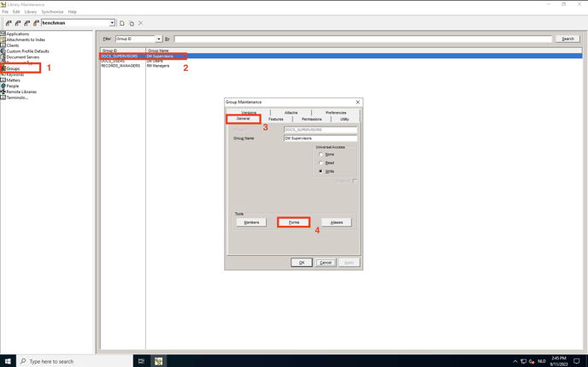Click the Remote Libraries icon
588x367 pixels.
[3, 92]
